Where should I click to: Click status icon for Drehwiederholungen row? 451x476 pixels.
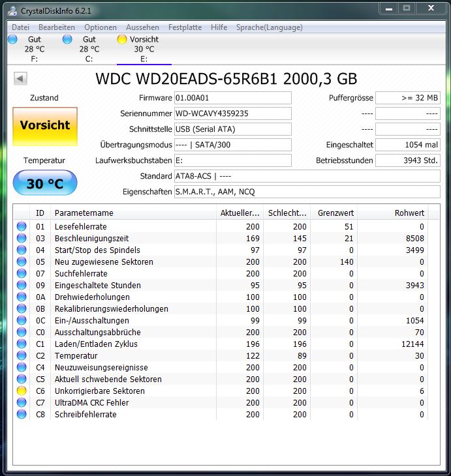(x=22, y=297)
